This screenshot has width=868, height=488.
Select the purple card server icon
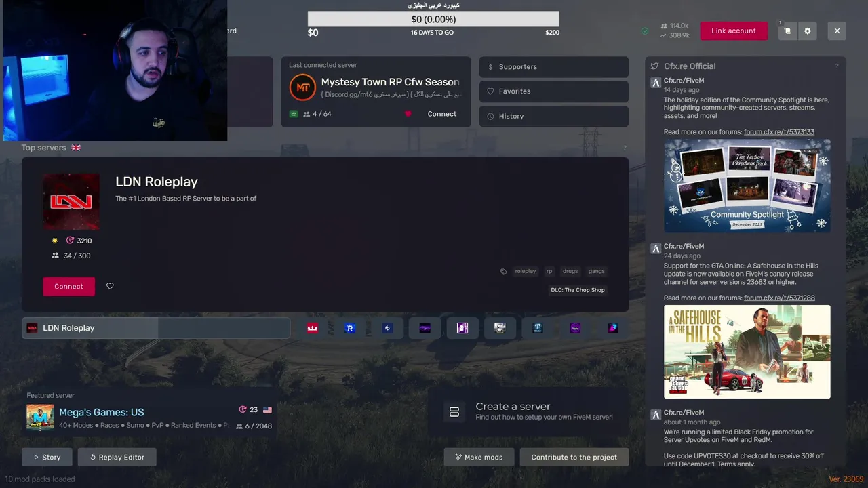click(x=462, y=328)
